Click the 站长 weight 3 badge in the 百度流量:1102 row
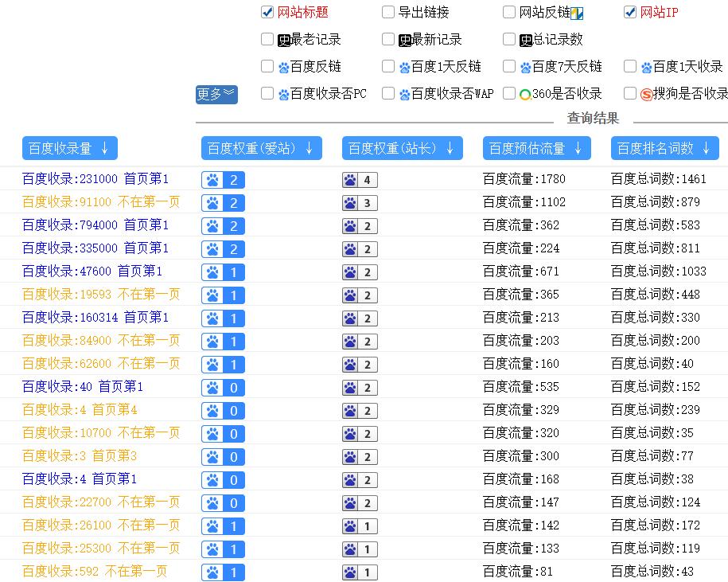The height and width of the screenshot is (582, 728). [360, 203]
